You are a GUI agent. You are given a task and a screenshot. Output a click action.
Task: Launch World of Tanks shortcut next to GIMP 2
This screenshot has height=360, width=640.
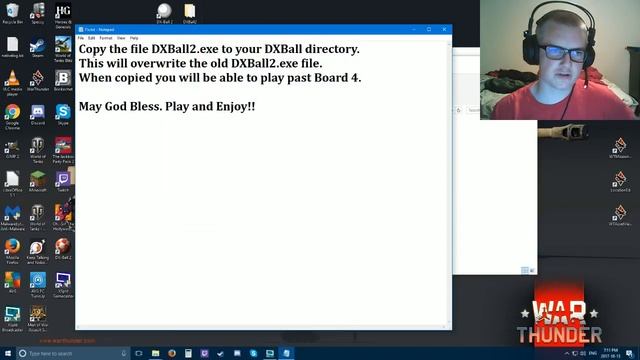coord(38,150)
